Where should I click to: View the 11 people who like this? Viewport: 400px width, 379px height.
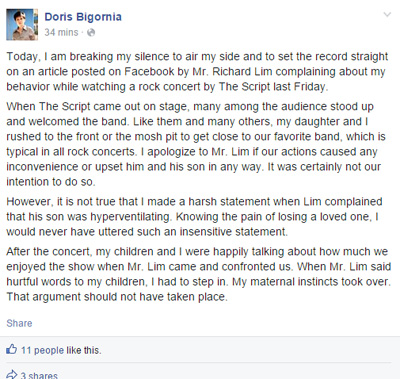click(42, 350)
